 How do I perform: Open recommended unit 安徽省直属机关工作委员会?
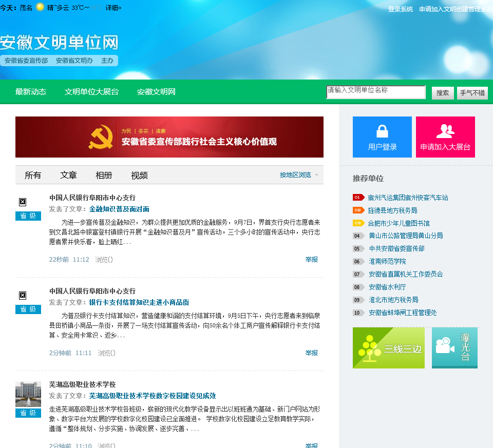tap(406, 274)
